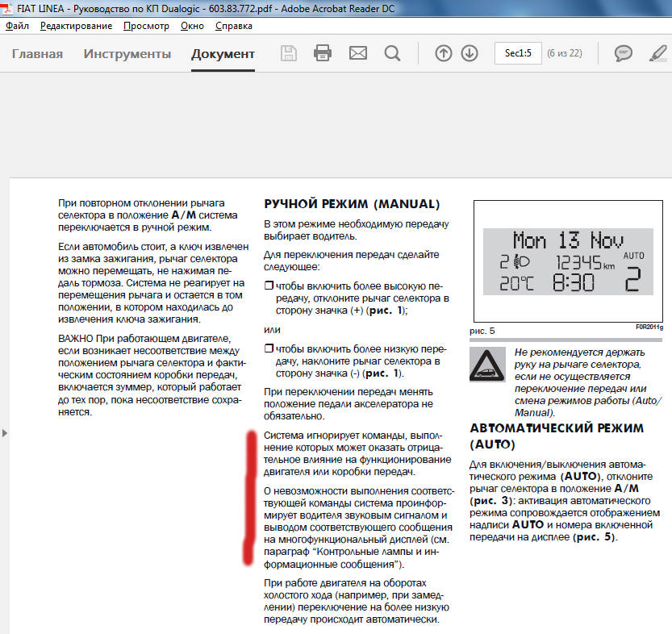Click the Save file floppy disk icon
Viewport: 672px width, 634px height.
point(288,54)
